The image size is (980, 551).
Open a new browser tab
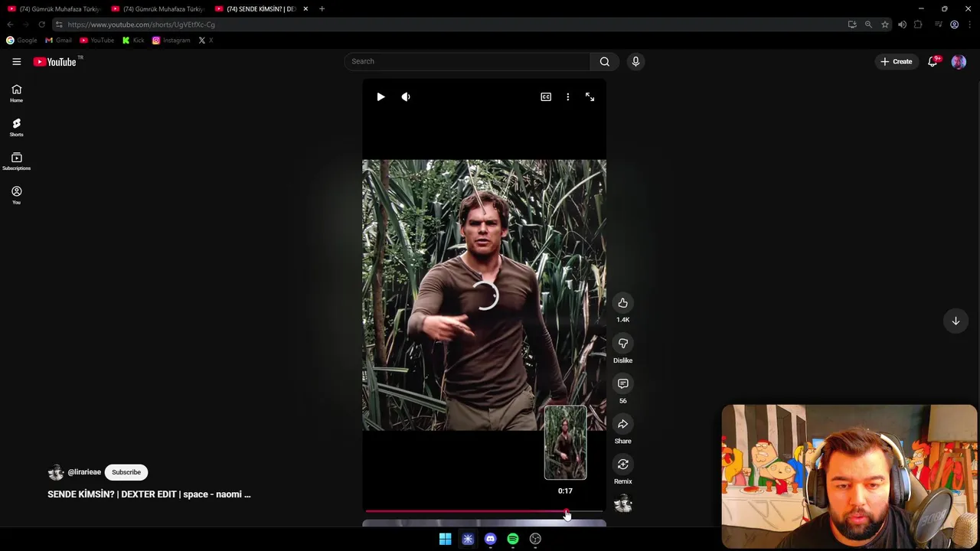[x=322, y=8]
